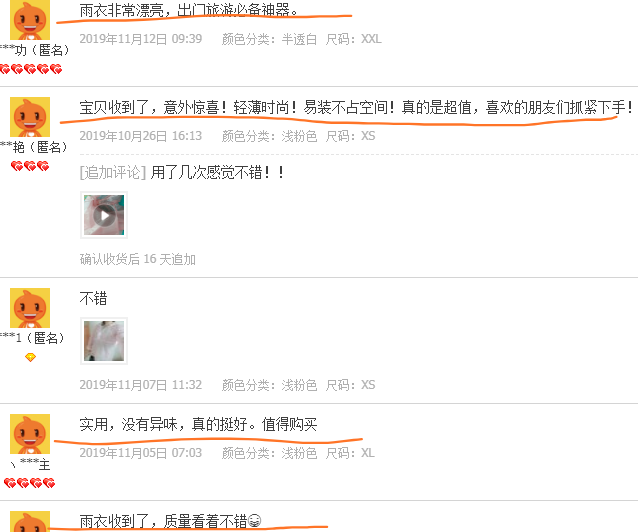Click three red hearts rating under **艳
The image size is (638, 532).
pos(30,166)
